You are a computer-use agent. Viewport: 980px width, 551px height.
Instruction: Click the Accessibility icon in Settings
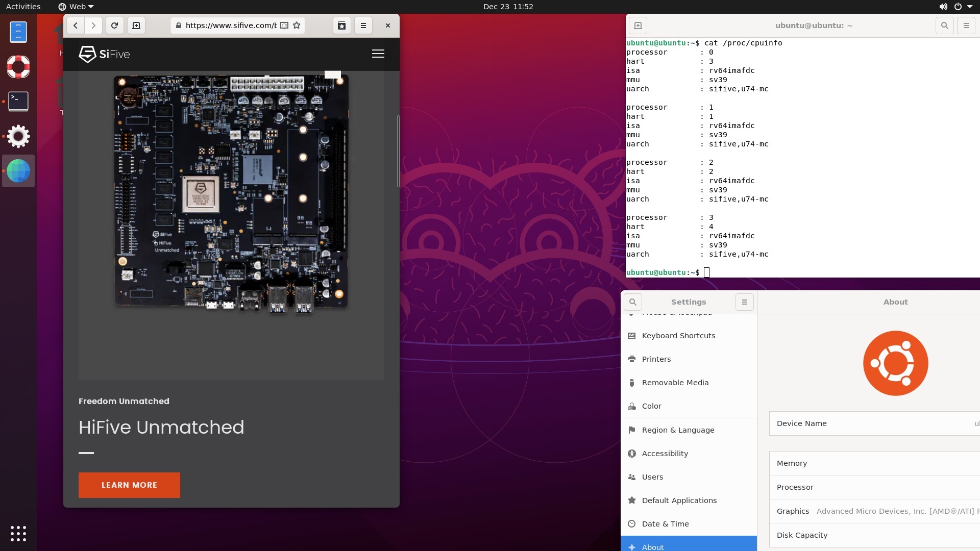tap(632, 454)
